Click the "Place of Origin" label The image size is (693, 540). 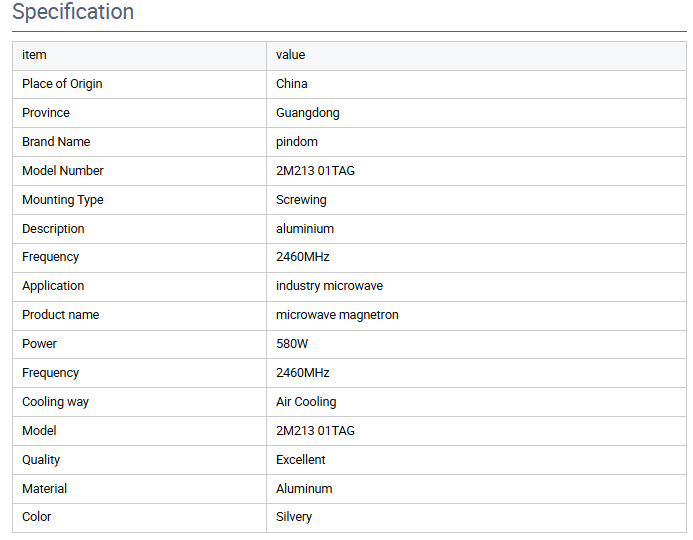[x=62, y=84]
